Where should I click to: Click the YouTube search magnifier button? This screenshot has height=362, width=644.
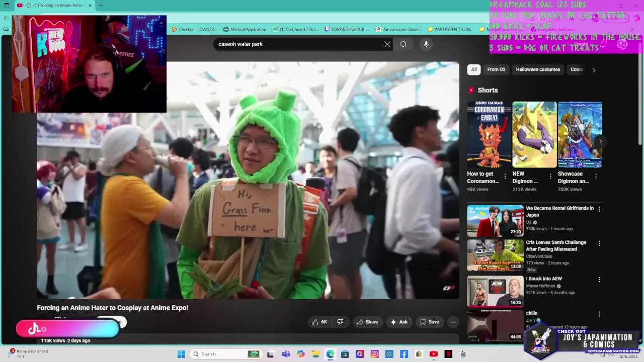point(404,44)
